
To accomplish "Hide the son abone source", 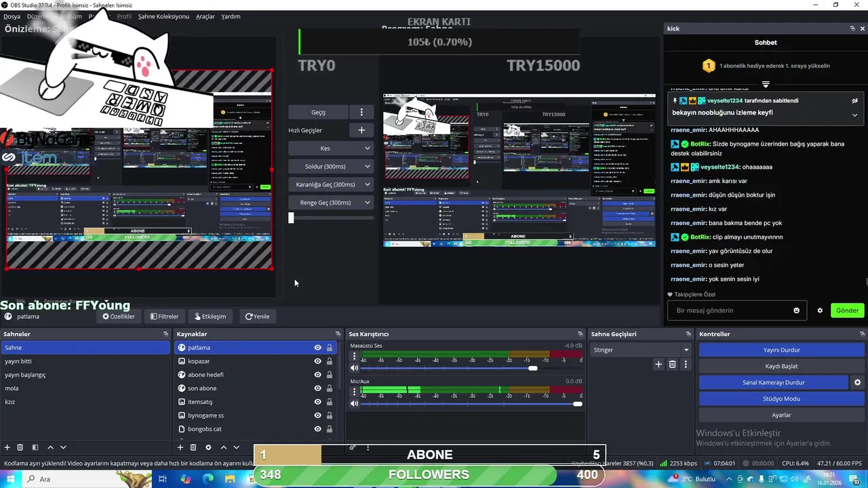I will click(x=317, y=388).
